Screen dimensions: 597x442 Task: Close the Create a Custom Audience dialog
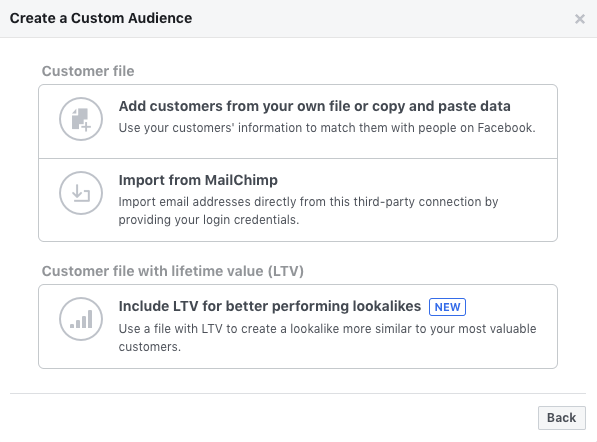579,19
